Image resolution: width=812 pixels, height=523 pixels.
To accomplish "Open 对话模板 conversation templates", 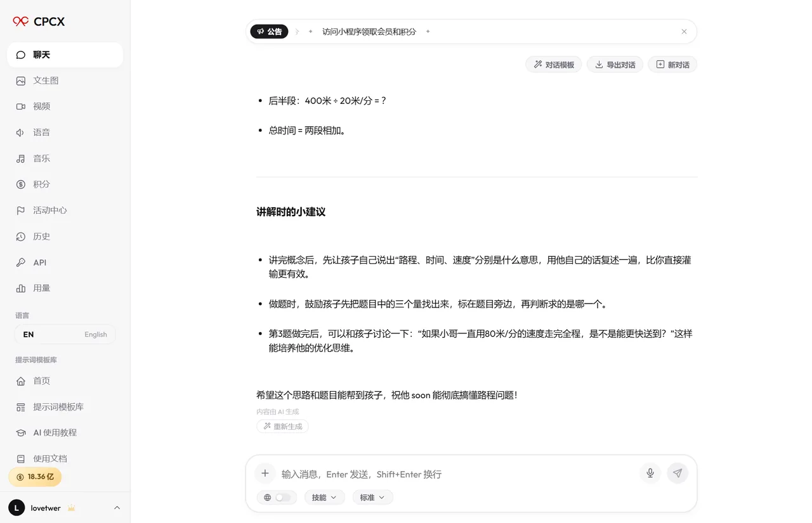I will (553, 65).
